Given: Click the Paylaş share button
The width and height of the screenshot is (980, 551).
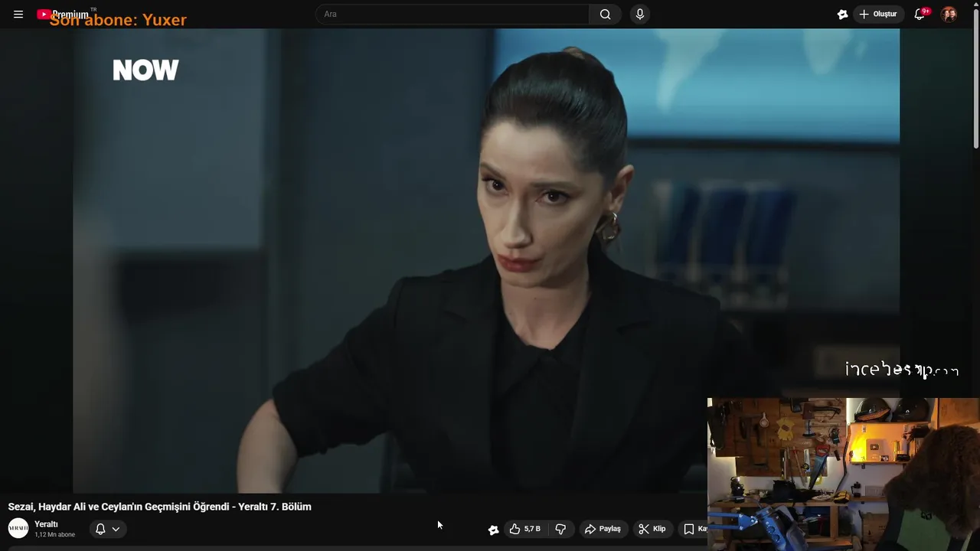Looking at the screenshot, I should pos(603,529).
